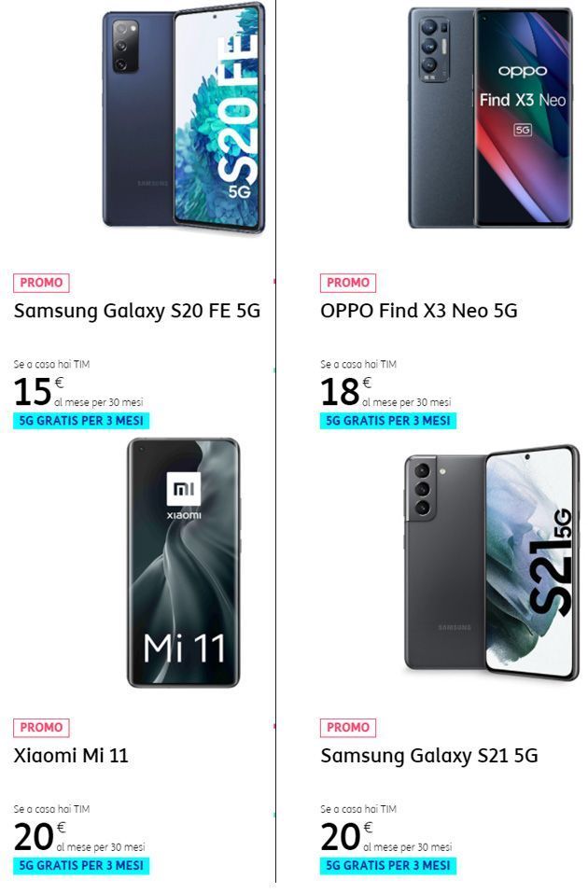Click the Xiaomi Mi 11 title link
Screen dimensions: 588x893
71,756
